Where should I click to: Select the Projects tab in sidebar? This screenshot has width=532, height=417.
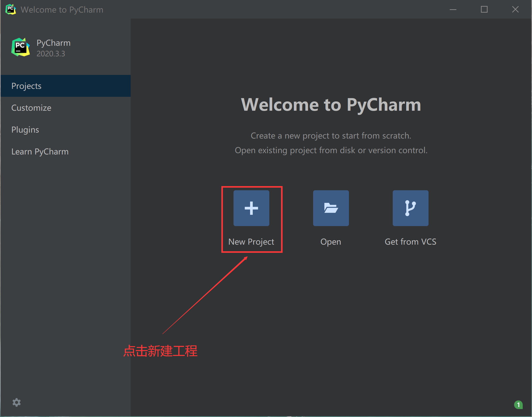(26, 86)
